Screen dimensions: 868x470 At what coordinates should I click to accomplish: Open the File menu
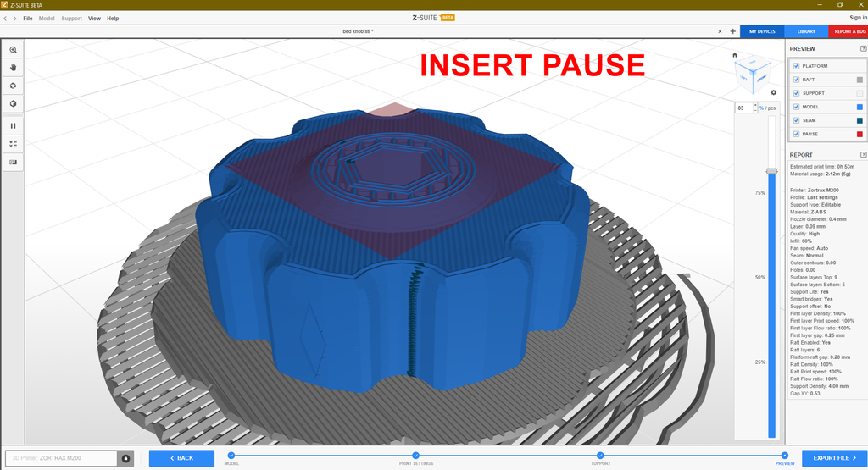coord(28,18)
